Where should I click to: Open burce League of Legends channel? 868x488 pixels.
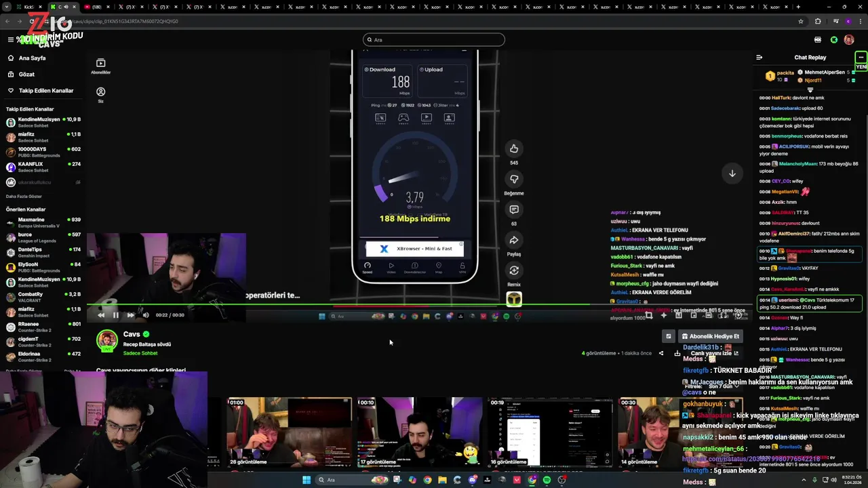click(x=43, y=237)
